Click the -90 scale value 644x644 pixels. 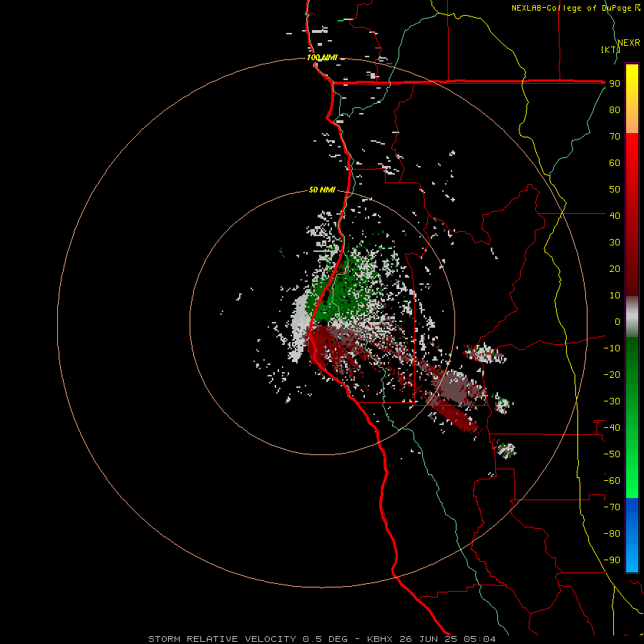(x=612, y=560)
